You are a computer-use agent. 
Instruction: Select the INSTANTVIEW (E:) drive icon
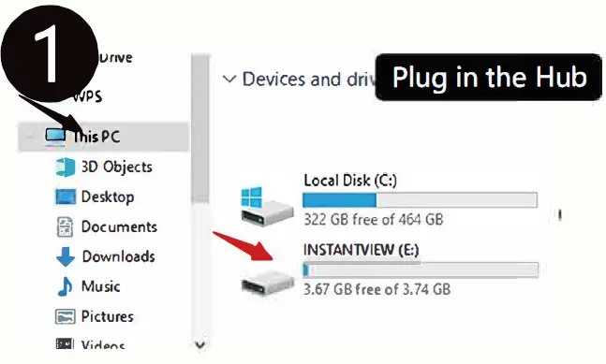click(x=268, y=284)
